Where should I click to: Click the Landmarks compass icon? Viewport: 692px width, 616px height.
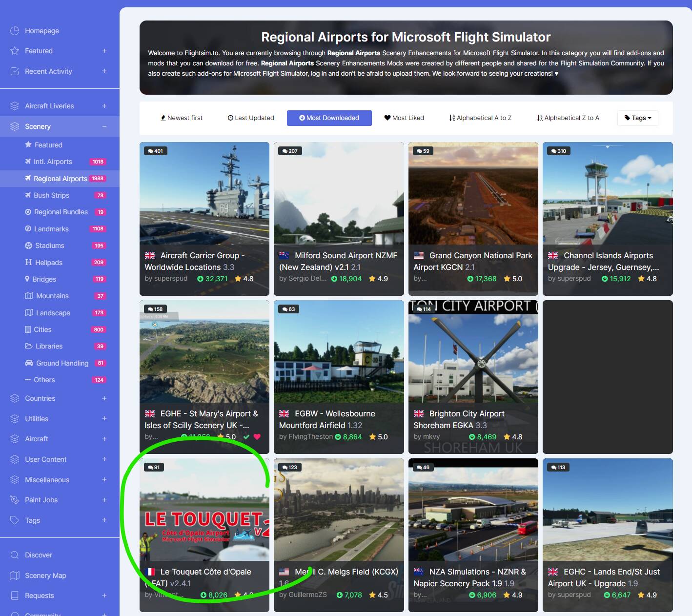pos(28,229)
